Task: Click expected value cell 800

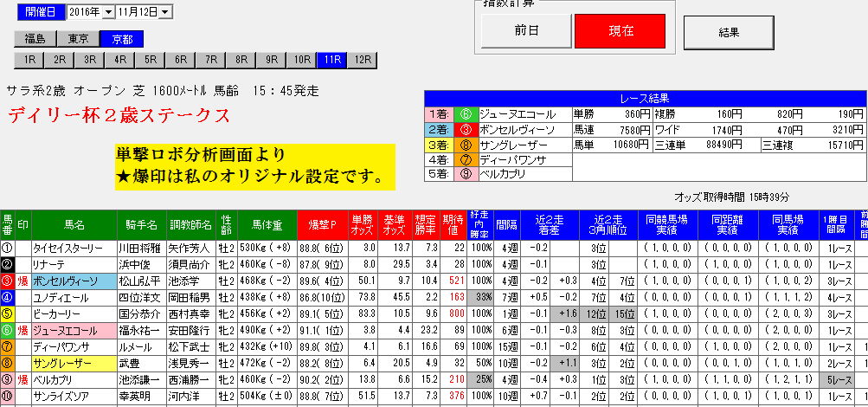Action: point(453,314)
